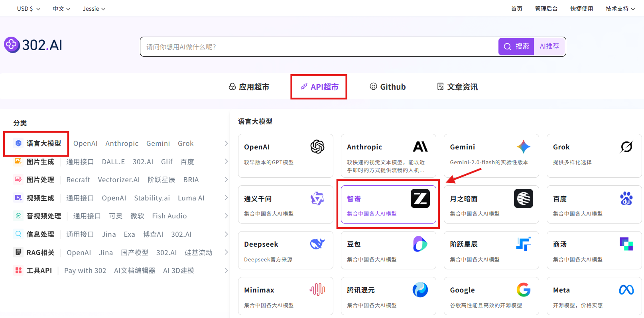The width and height of the screenshot is (644, 318).
Task: Click the Gemini star logo icon
Action: [524, 147]
